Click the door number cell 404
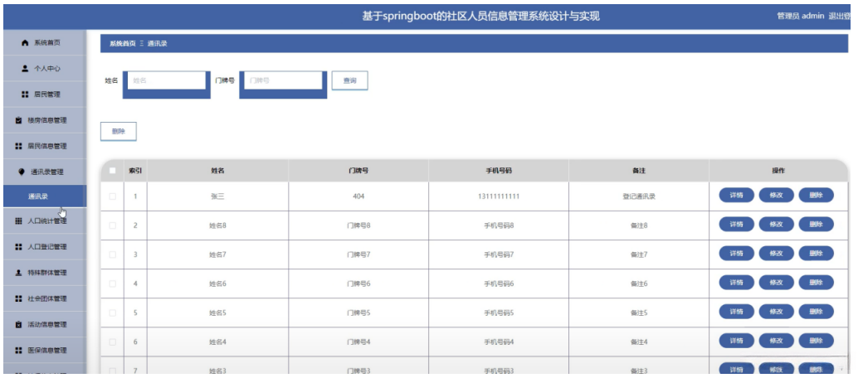This screenshot has width=868, height=378. [358, 196]
